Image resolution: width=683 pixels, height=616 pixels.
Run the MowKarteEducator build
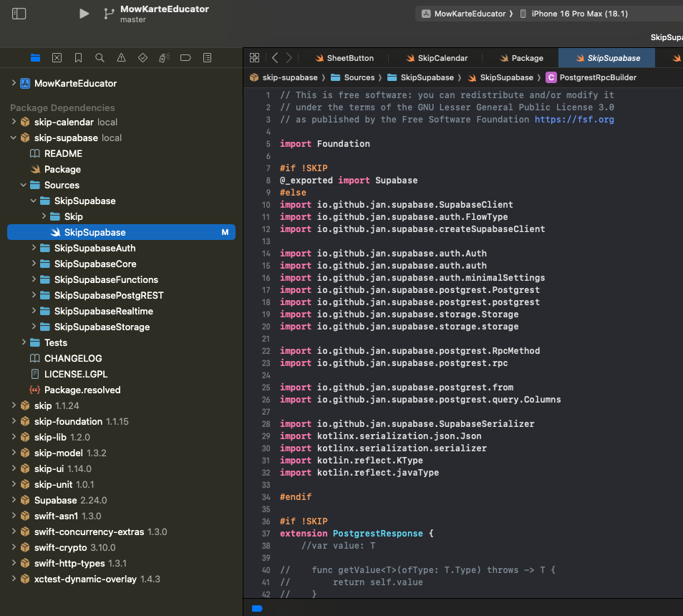pos(84,14)
